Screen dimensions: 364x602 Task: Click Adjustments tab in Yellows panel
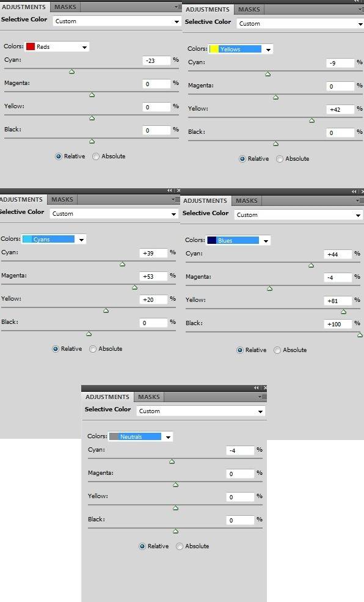coord(208,10)
